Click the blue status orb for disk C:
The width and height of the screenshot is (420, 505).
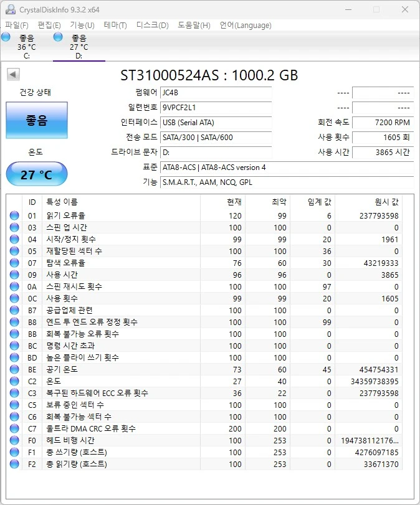pos(6,37)
